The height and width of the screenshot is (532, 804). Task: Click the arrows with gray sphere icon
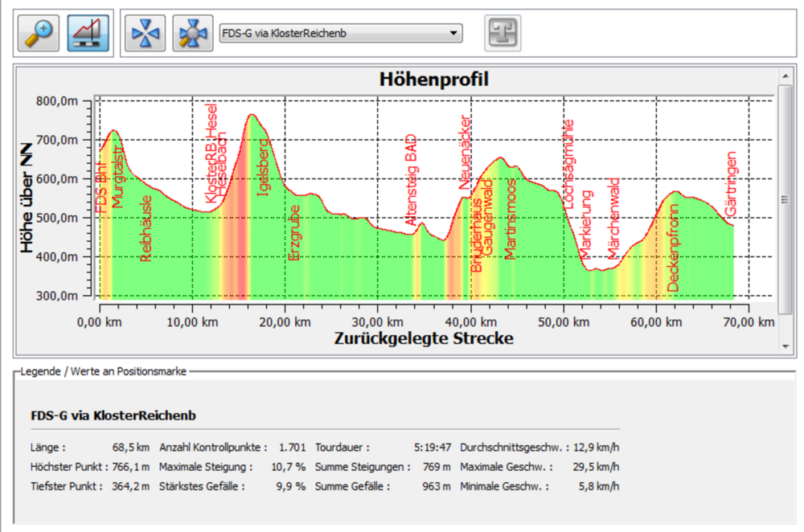(193, 33)
